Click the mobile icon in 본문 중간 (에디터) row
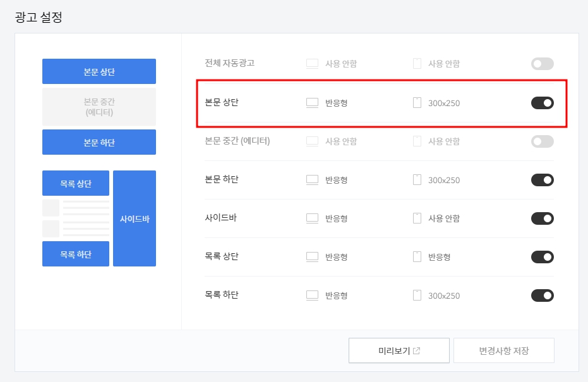The height and width of the screenshot is (382, 588). [x=417, y=141]
